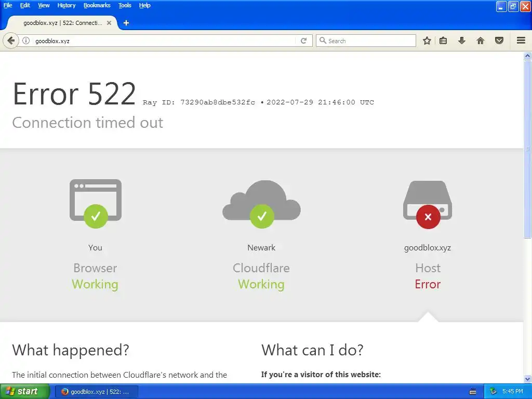532x399 pixels.
Task: Click the Cloudflare Working status text
Action: (261, 284)
